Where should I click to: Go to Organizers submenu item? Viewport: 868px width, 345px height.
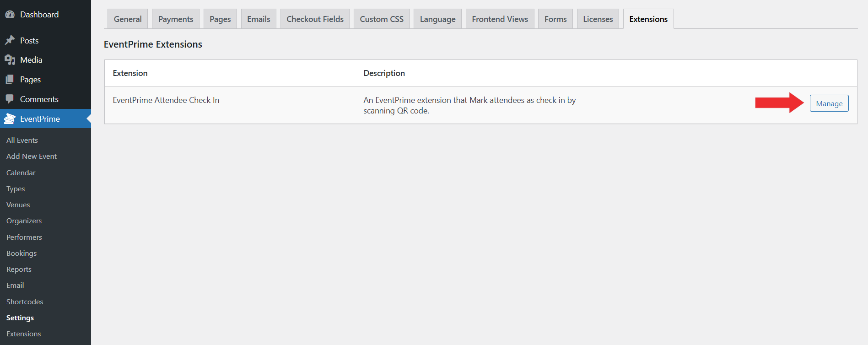click(24, 221)
